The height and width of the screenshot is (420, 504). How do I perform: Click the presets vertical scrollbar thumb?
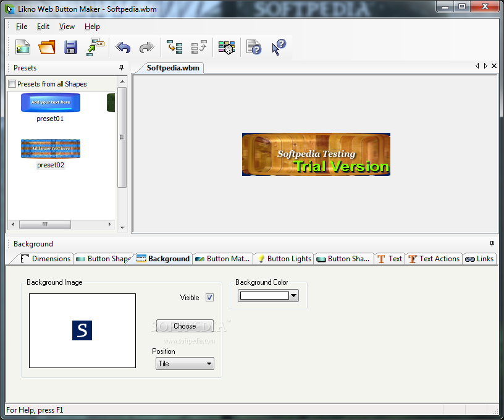pos(122,137)
